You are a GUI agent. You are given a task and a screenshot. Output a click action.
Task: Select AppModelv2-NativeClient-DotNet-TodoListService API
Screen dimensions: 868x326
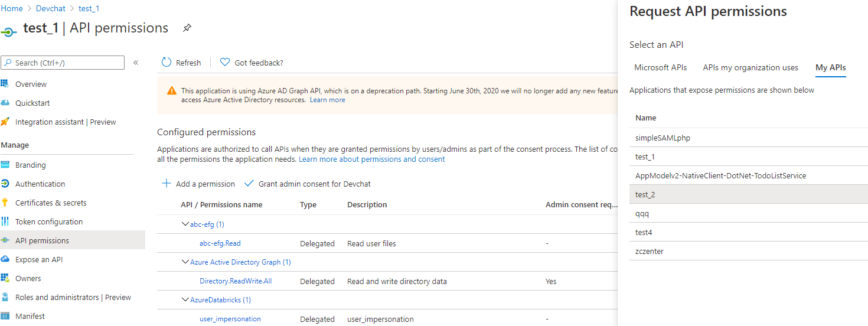coord(749,175)
